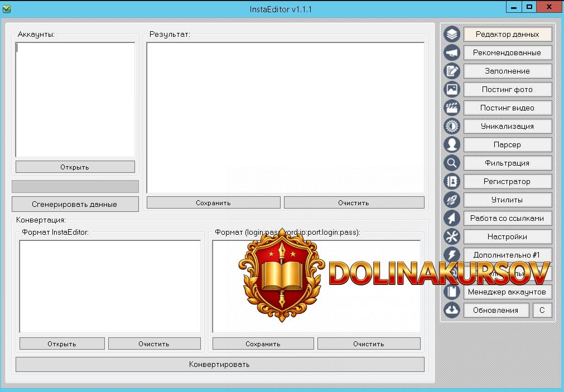564x392 pixels.
Task: Select the notebook icon beside Менеджер аккаунтов
Action: point(452,292)
